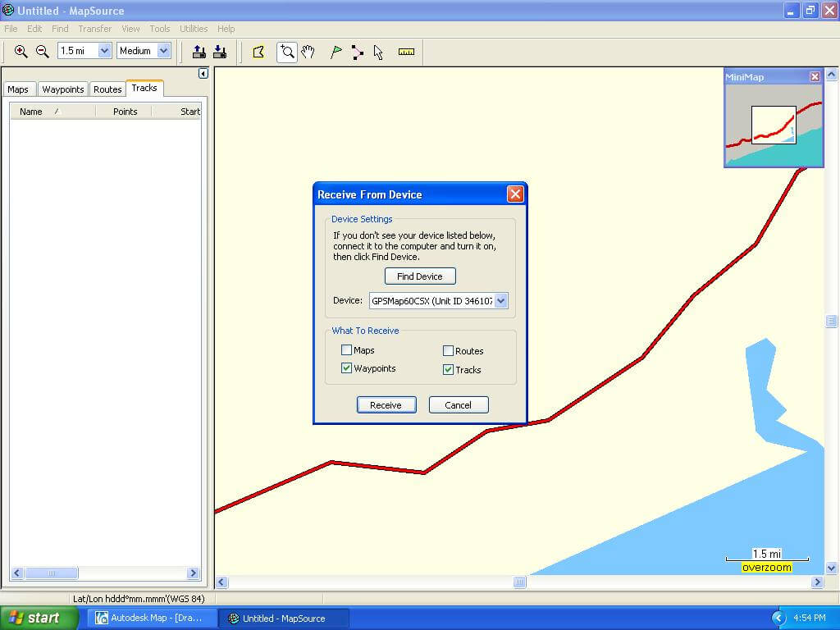This screenshot has width=840, height=630.
Task: Click the Send To Device toolbar icon
Action: (199, 52)
